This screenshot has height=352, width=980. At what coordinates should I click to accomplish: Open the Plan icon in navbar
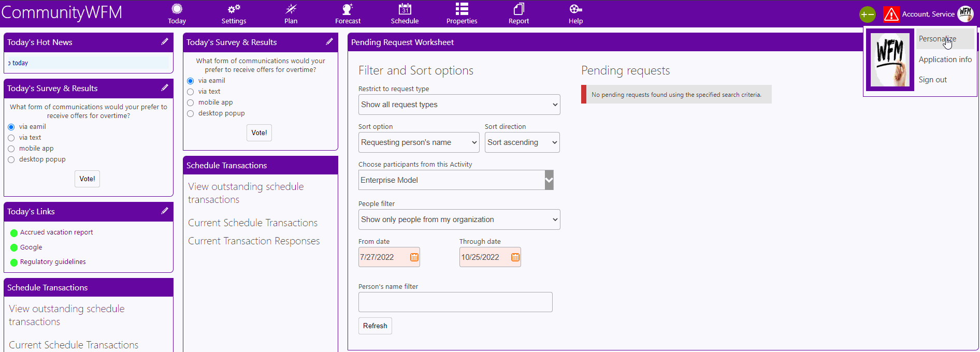point(291,9)
